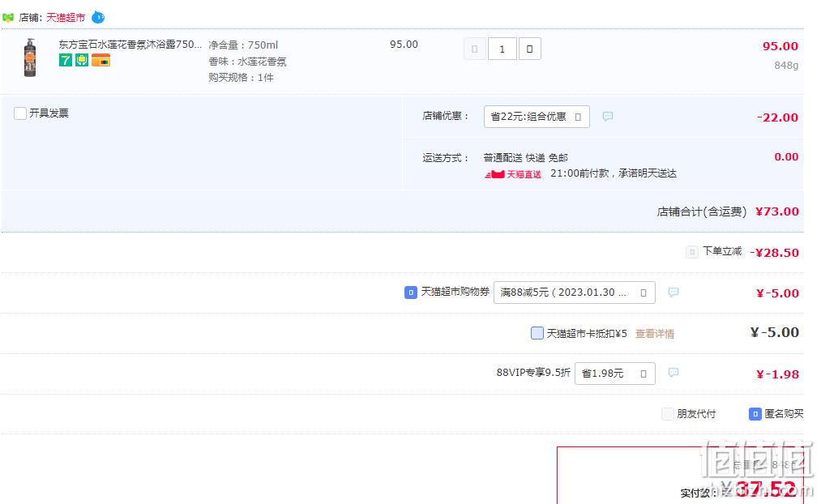Image resolution: width=821 pixels, height=504 pixels.
Task: Increase product quantity with the plus button
Action: coord(529,49)
